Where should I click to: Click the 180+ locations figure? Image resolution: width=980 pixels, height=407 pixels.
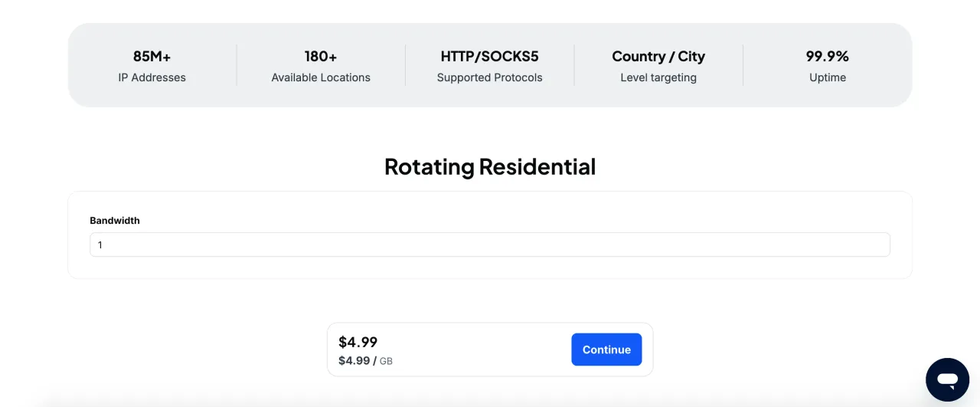321,56
